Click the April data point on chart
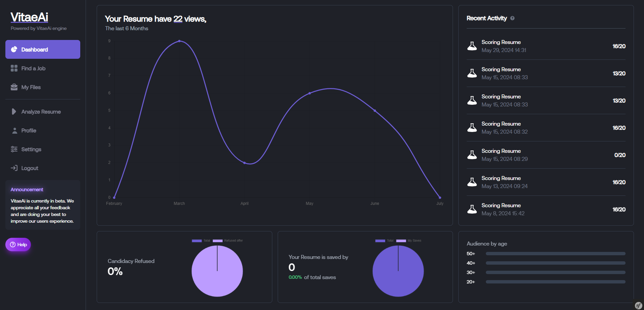This screenshot has width=644, height=310. [244, 163]
